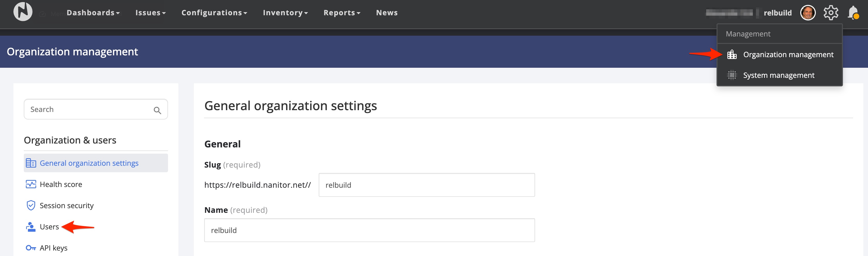Open the settings gear icon
The width and height of the screenshot is (868, 256).
coord(831,13)
